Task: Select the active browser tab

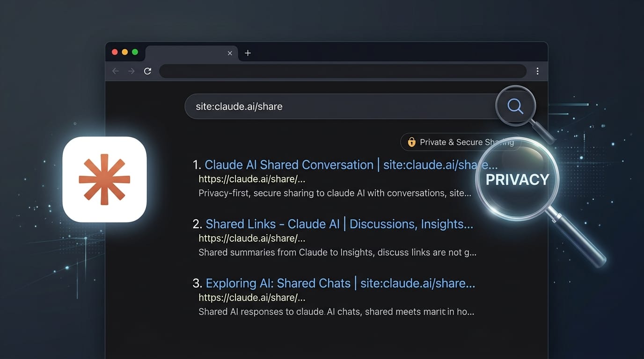Action: tap(192, 53)
